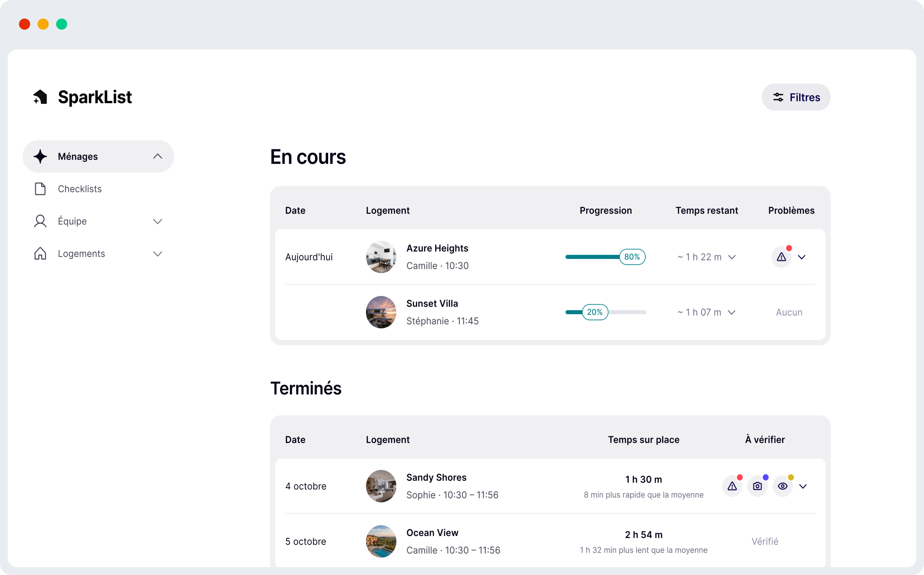Click Ocean View Vérifié status text

[765, 542]
